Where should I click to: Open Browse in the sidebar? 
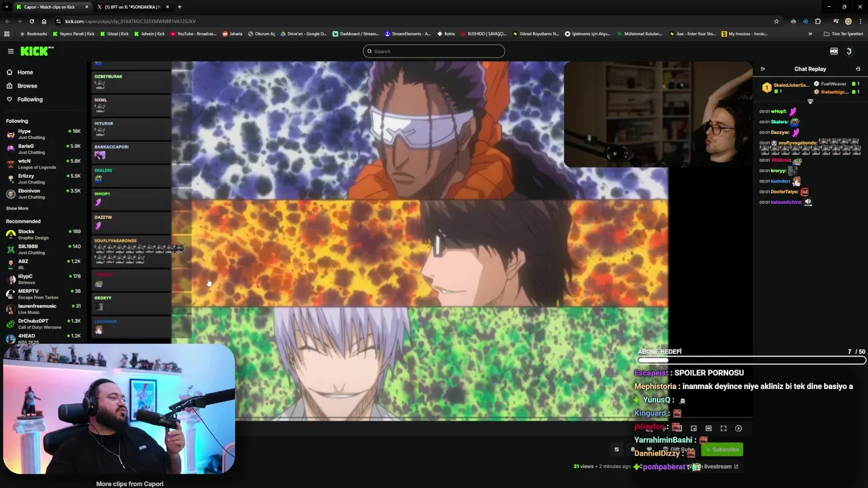pos(27,85)
